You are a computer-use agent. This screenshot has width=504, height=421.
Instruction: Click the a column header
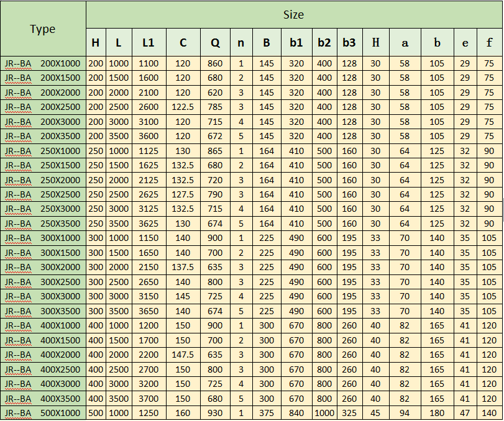[405, 42]
